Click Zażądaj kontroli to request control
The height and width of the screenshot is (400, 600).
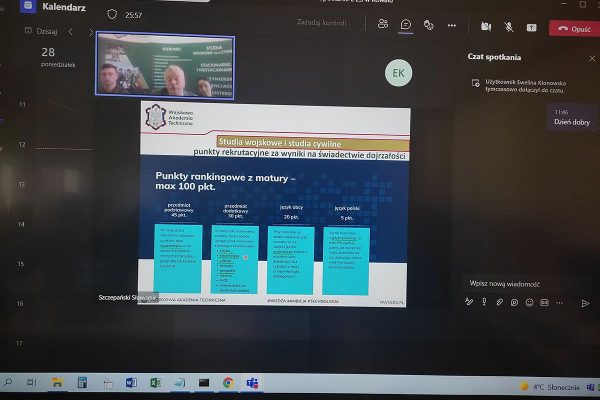coord(324,22)
